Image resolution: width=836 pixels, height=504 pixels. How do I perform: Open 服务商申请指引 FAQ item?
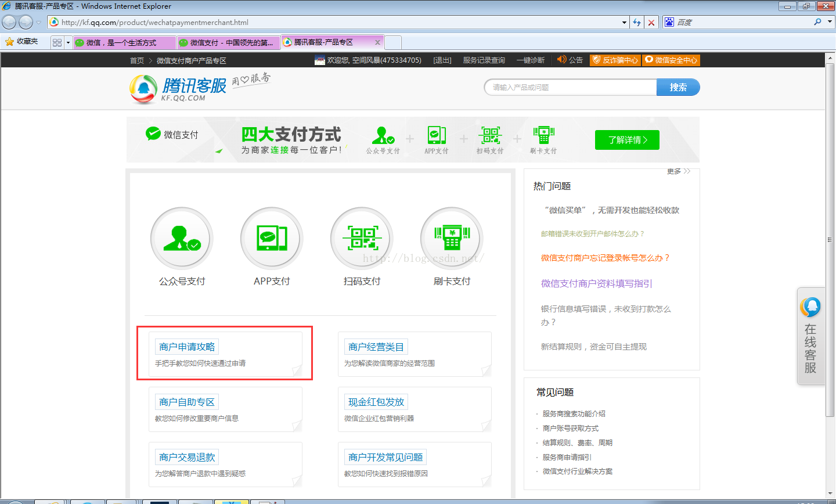coord(567,457)
